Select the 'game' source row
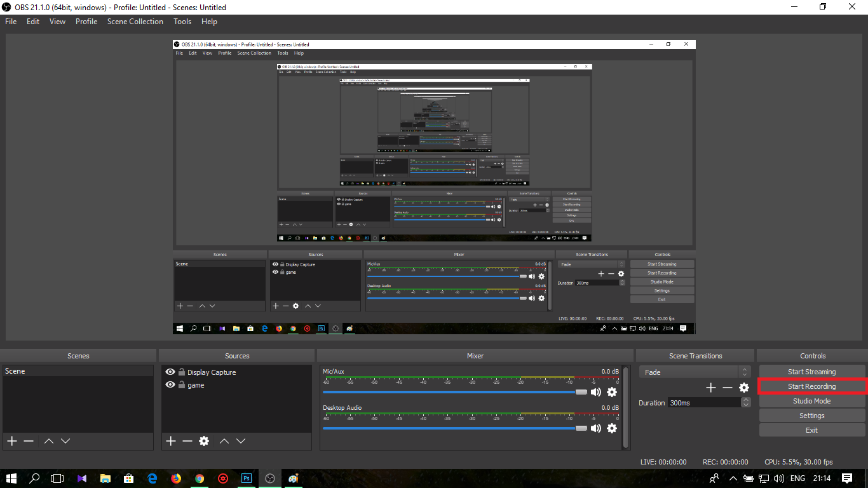The height and width of the screenshot is (488, 868). [x=236, y=385]
